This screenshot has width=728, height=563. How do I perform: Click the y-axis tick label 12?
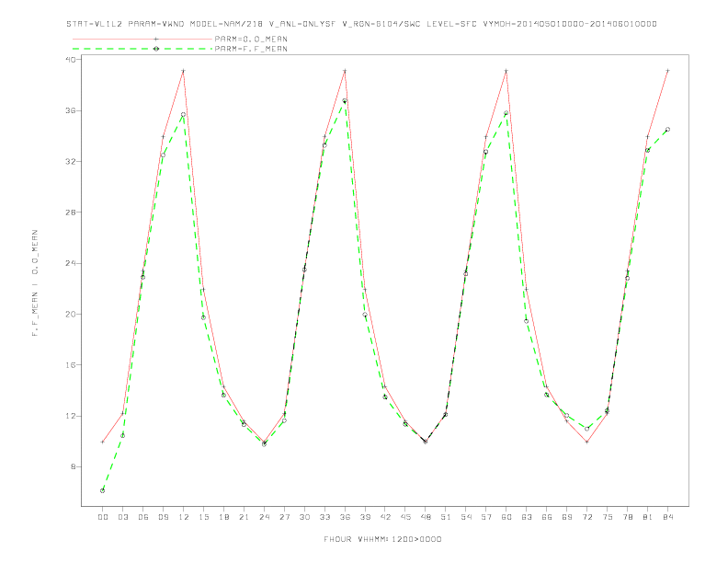(72, 416)
